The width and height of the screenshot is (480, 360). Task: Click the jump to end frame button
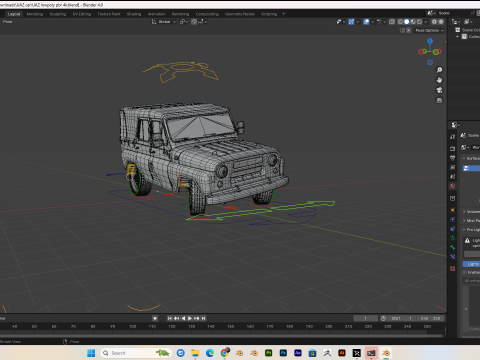[203, 318]
